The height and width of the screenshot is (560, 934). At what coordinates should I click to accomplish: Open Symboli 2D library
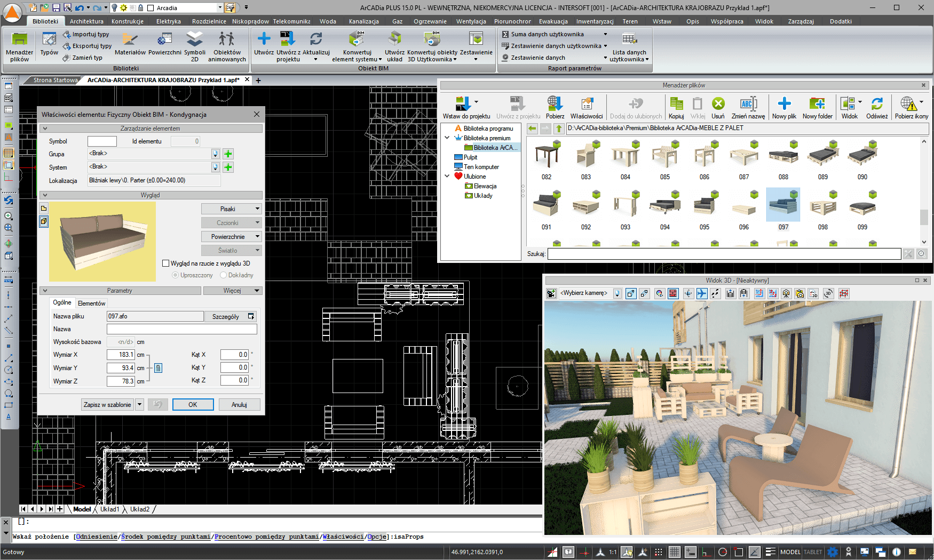(195, 47)
